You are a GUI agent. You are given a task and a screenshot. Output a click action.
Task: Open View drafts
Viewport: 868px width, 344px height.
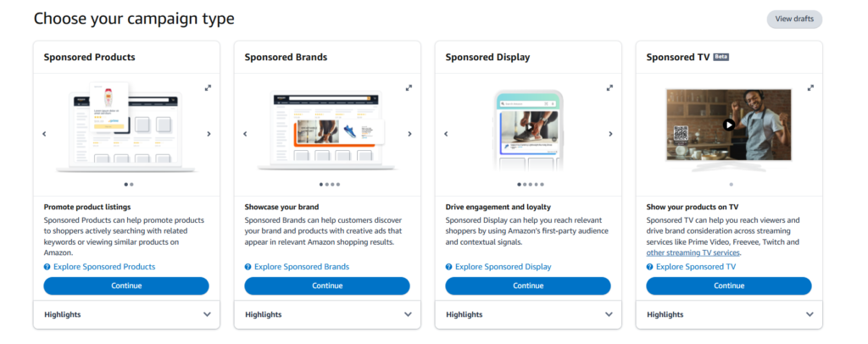click(x=794, y=19)
